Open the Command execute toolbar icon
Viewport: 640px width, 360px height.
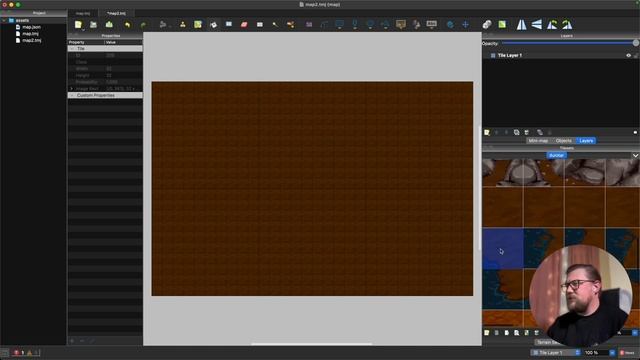162,24
